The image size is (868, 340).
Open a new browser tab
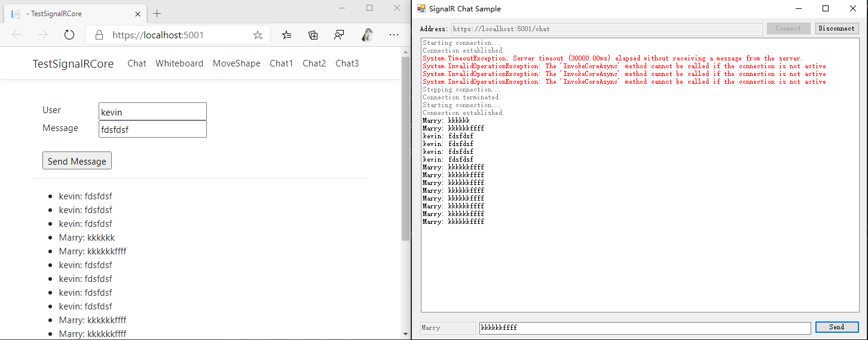point(157,13)
